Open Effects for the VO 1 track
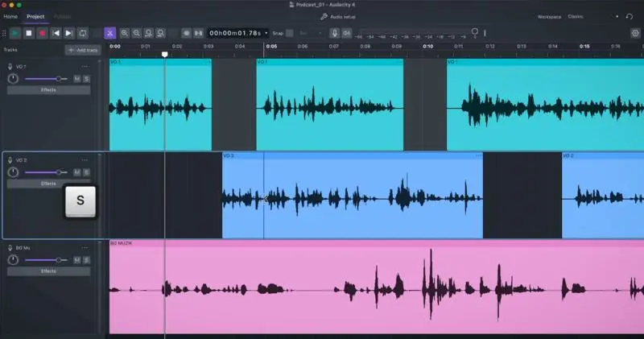The width and height of the screenshot is (644, 339). pos(48,90)
